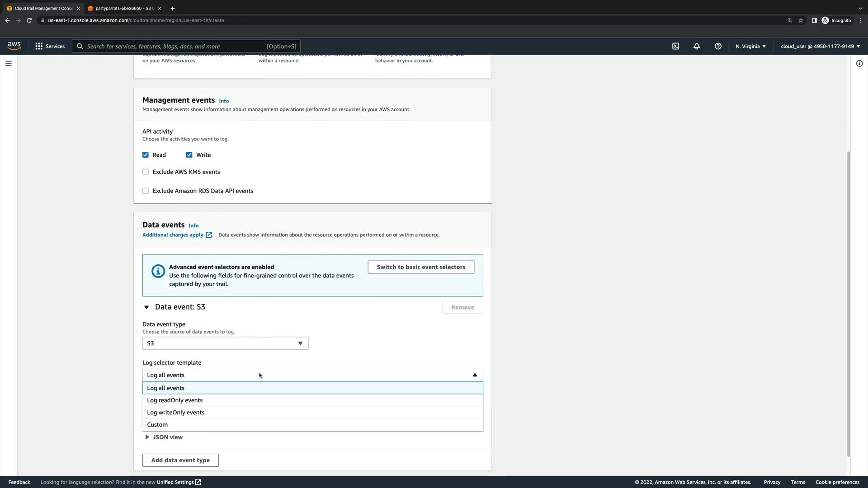Click the help question mark icon
Viewport: 868px width, 488px height.
point(718,46)
